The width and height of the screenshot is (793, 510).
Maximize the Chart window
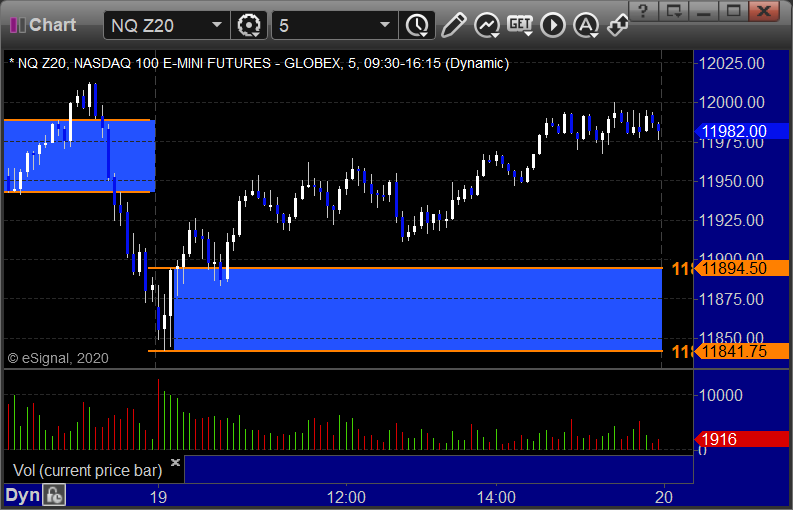point(733,11)
